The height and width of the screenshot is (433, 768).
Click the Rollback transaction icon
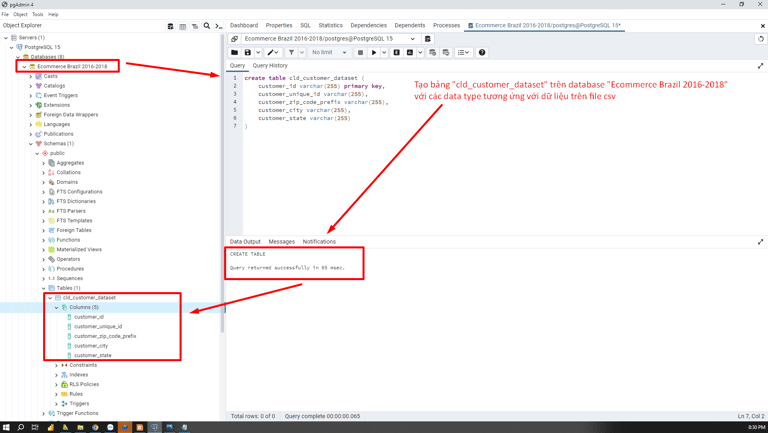click(446, 52)
